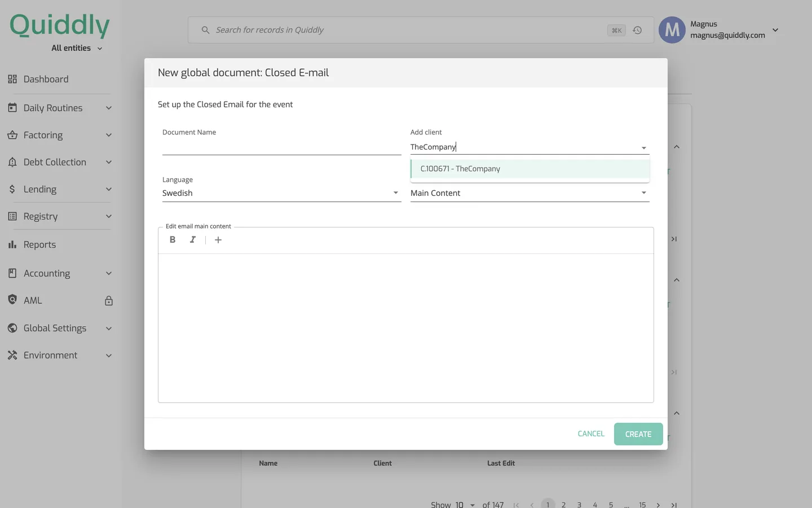The image size is (812, 508).
Task: Click the Global Settings globe icon
Action: click(x=12, y=328)
